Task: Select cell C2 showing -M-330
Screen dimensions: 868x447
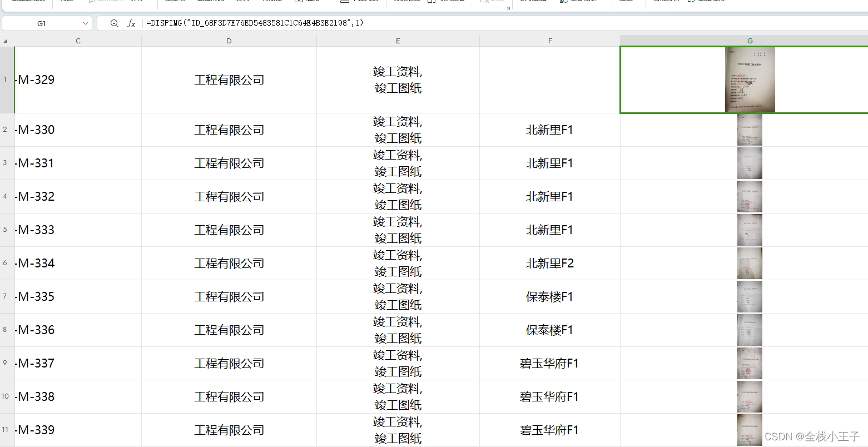Action: pyautogui.click(x=78, y=130)
